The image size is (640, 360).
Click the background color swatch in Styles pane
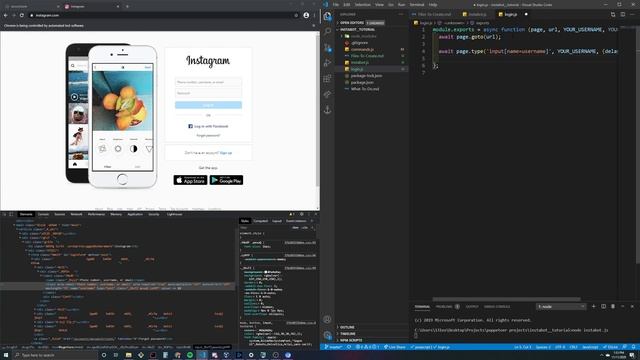click(x=265, y=272)
